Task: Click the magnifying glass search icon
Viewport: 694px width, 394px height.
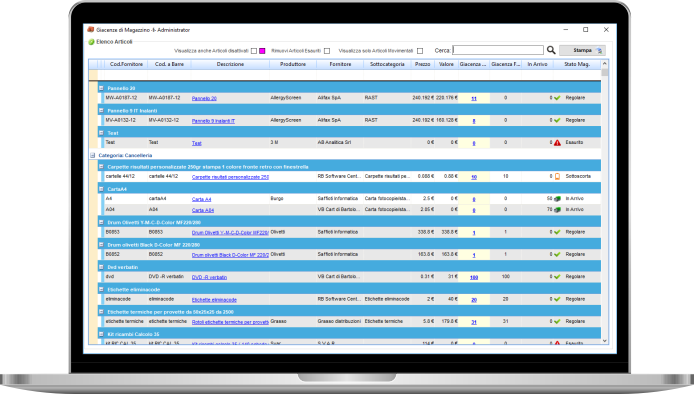Action: pyautogui.click(x=551, y=50)
